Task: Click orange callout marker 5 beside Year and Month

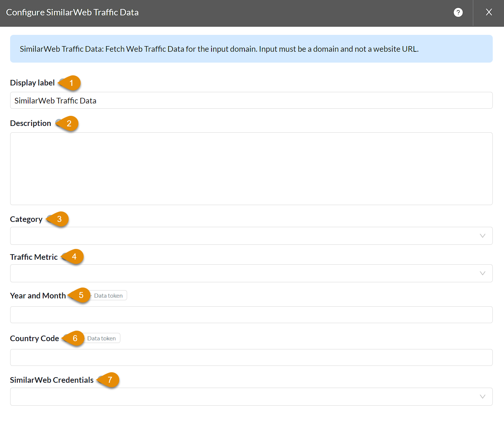Action: tap(81, 295)
